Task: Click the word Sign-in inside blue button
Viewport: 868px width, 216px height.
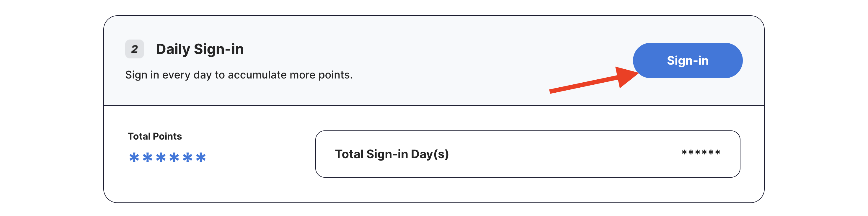Action: coord(688,60)
